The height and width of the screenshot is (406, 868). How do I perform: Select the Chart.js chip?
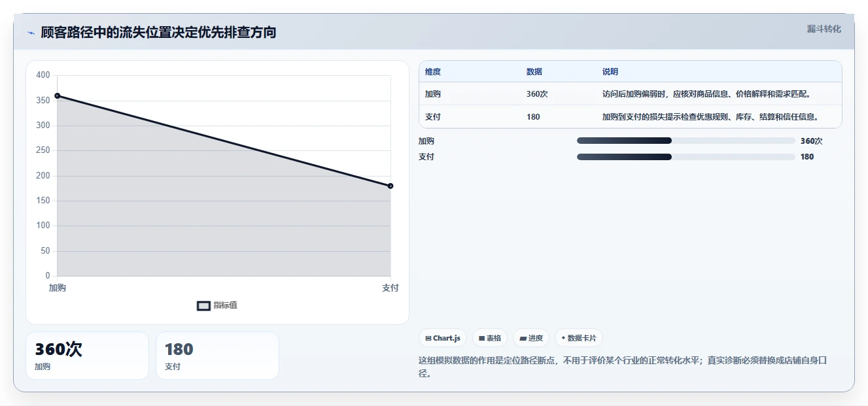[x=443, y=338]
